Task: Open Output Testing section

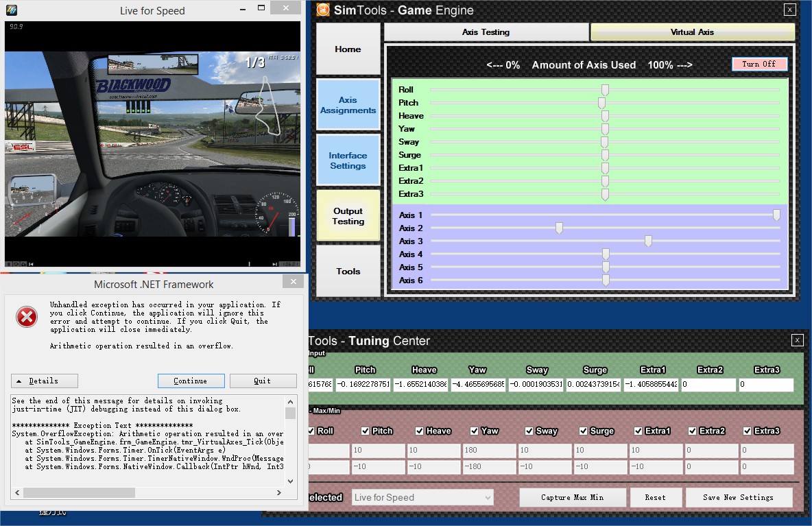Action: click(x=348, y=216)
